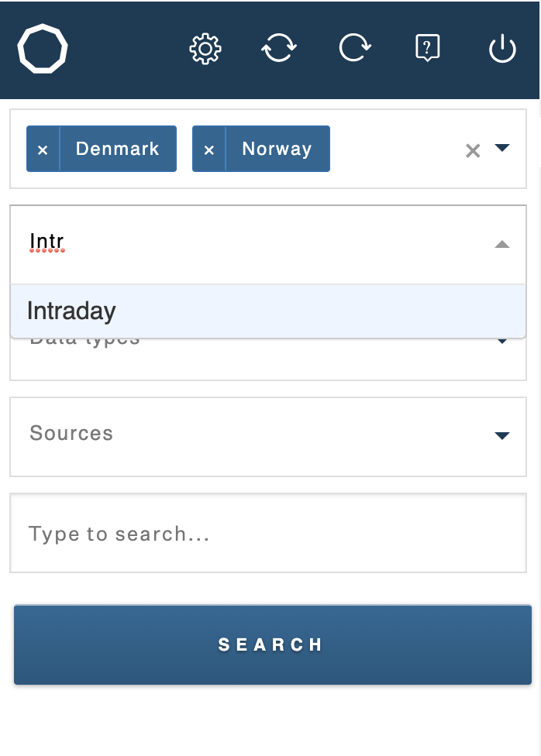Open settings via the gear icon
Screen dimensions: 541x756
coord(205,49)
